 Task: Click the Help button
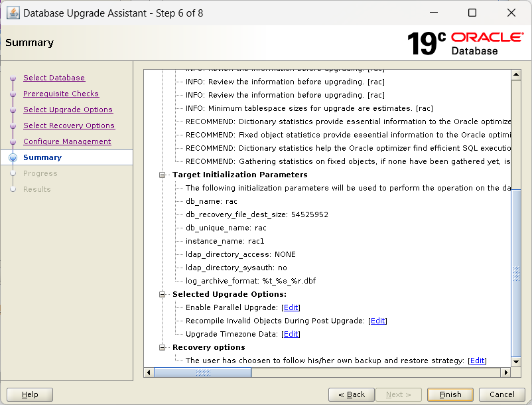[x=30, y=394]
